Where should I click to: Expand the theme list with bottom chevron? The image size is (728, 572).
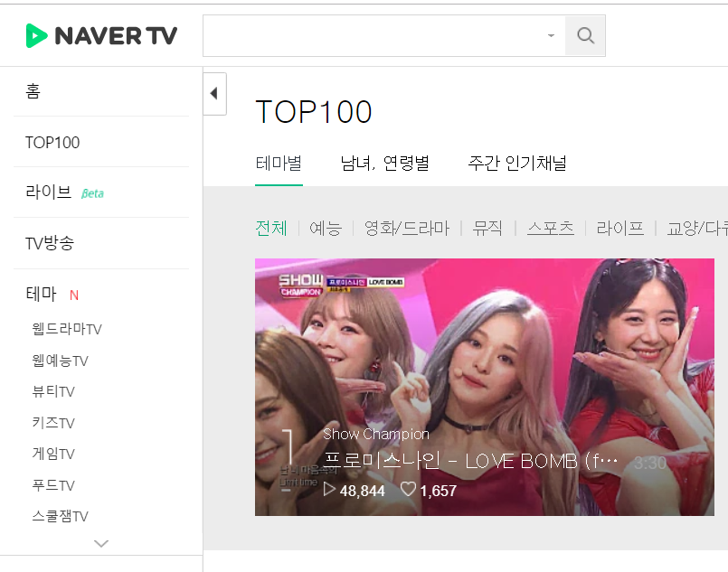(100, 543)
